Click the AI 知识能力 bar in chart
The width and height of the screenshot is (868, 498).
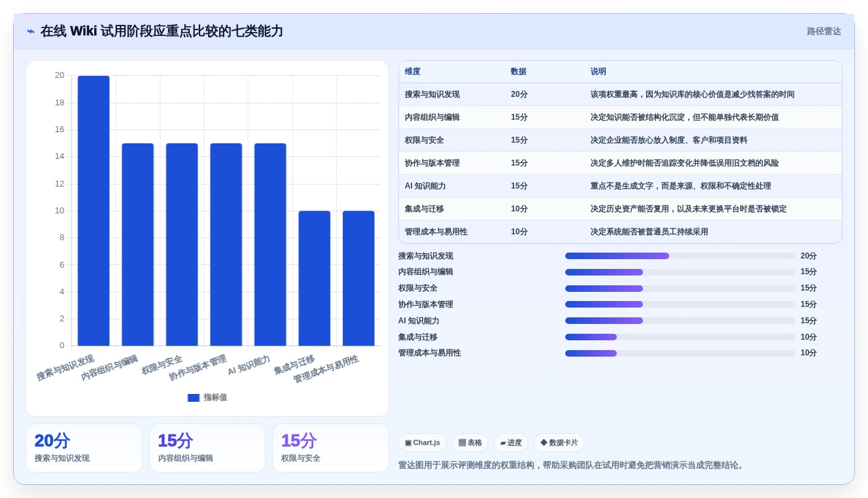(270, 245)
